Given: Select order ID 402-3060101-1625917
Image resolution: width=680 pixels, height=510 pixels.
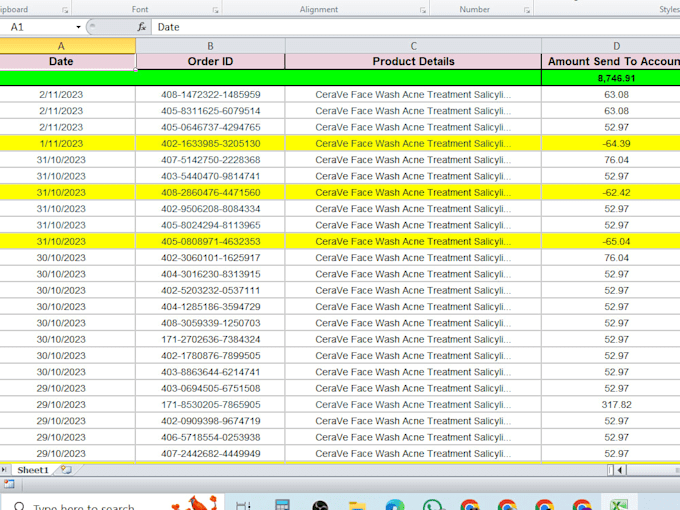Looking at the screenshot, I should tap(210, 258).
